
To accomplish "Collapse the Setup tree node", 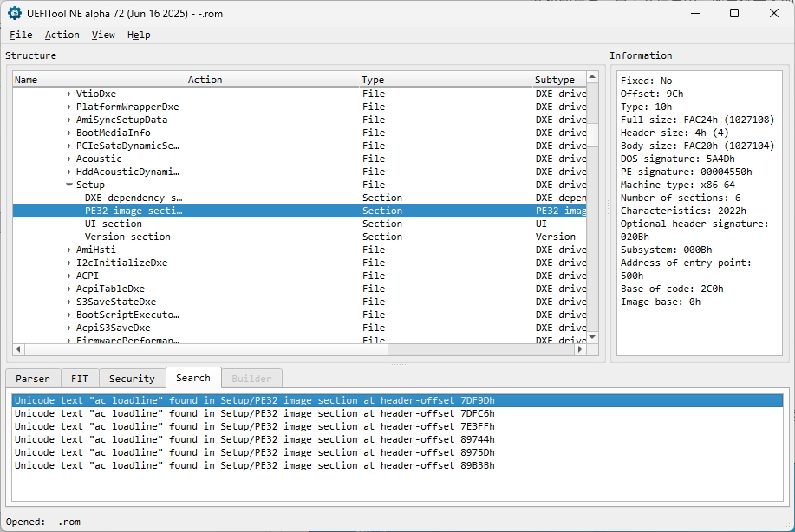I will point(69,185).
